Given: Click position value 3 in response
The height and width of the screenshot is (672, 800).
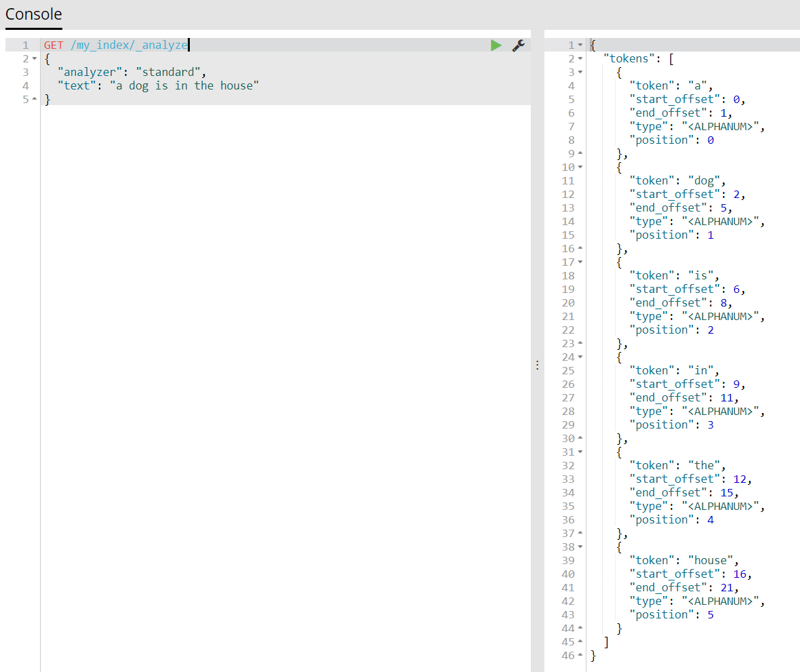Looking at the screenshot, I should coord(711,425).
